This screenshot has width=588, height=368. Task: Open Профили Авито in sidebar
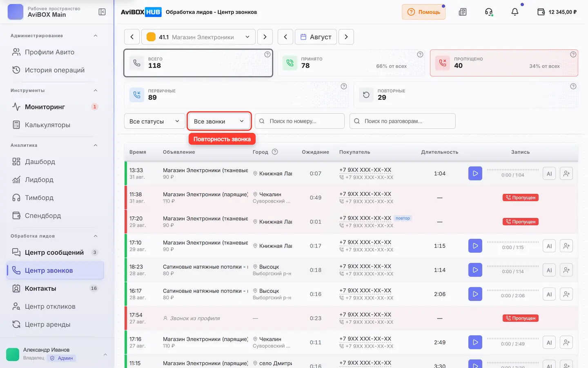[55, 52]
